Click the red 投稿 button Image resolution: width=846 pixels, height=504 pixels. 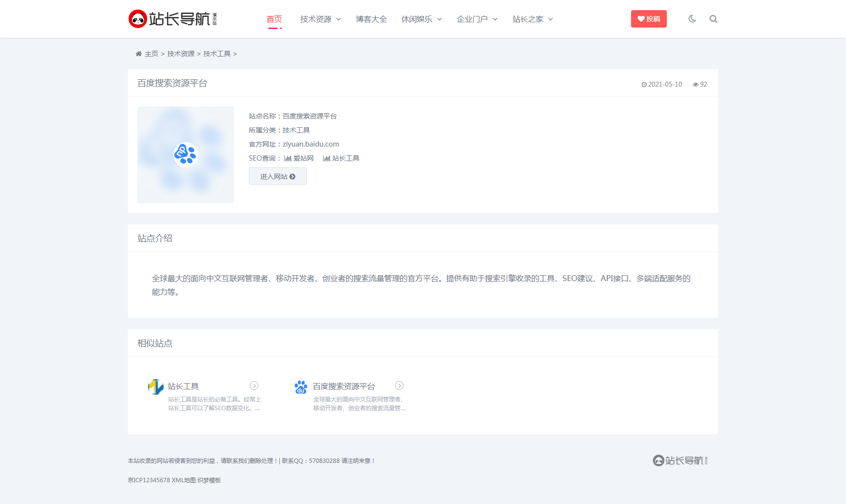649,19
